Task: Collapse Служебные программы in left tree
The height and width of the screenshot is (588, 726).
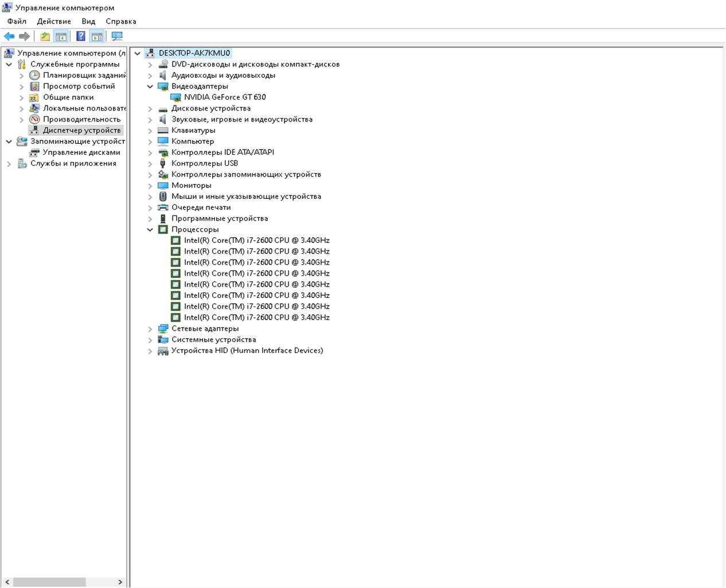Action: click(x=9, y=64)
